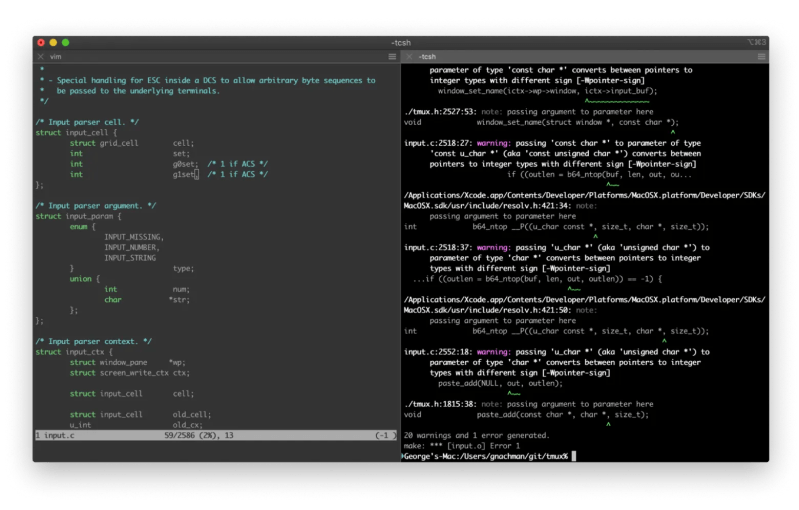Click 'struct input_param {' in vim
799x510 pixels.
pyautogui.click(x=78, y=216)
